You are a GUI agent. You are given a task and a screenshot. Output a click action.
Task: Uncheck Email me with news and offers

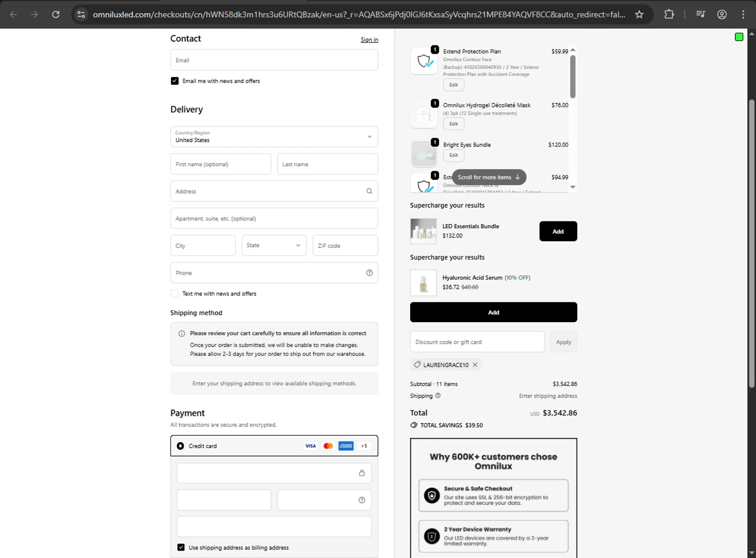tap(175, 81)
